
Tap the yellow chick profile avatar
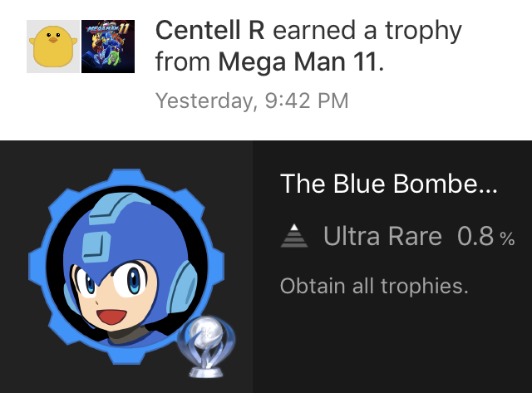click(54, 47)
